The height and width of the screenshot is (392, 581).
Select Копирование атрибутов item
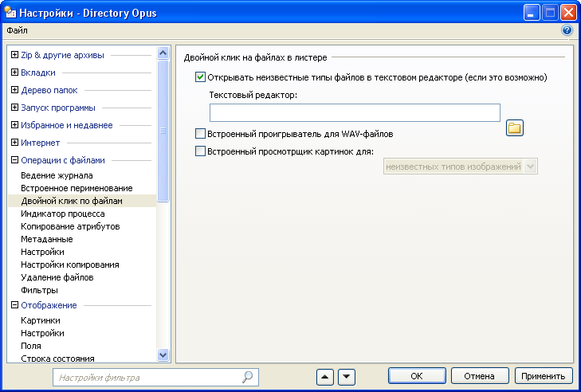tap(70, 226)
